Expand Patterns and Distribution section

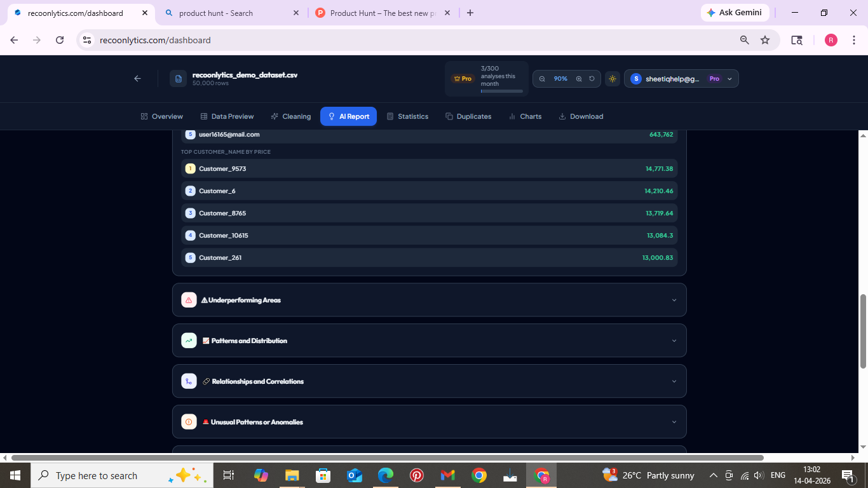(430, 341)
